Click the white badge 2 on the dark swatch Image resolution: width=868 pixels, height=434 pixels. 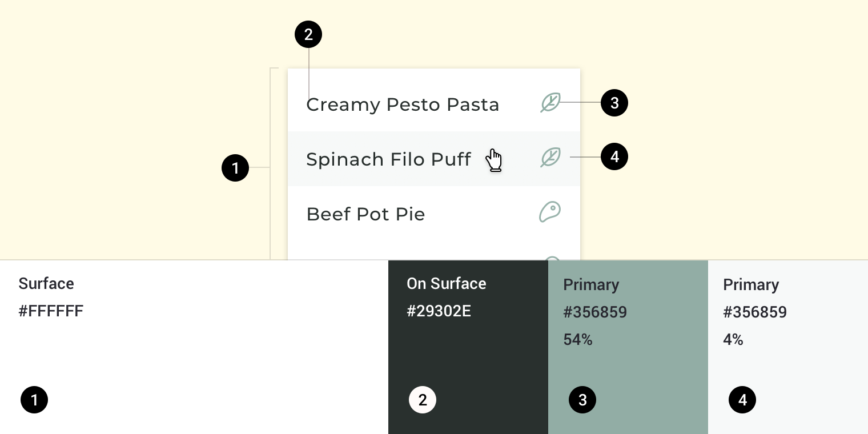[x=423, y=400]
